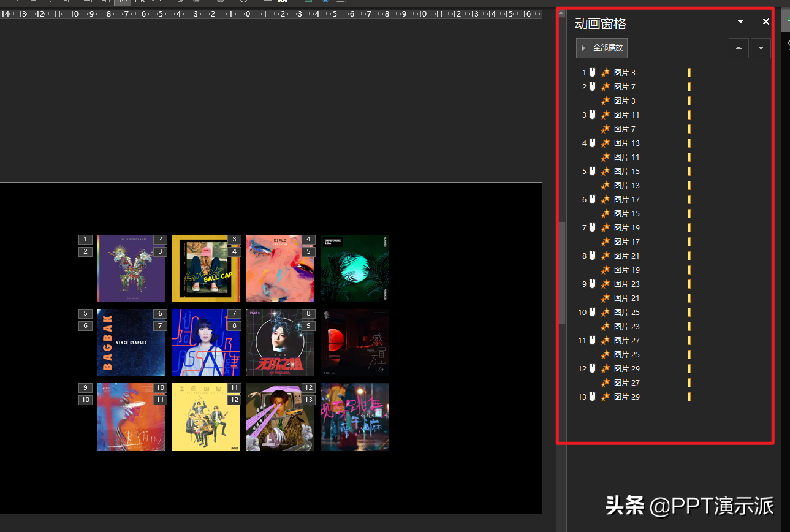Select the 图片 25 text in entry 10
Screen dimensions: 790x532
pos(627,312)
